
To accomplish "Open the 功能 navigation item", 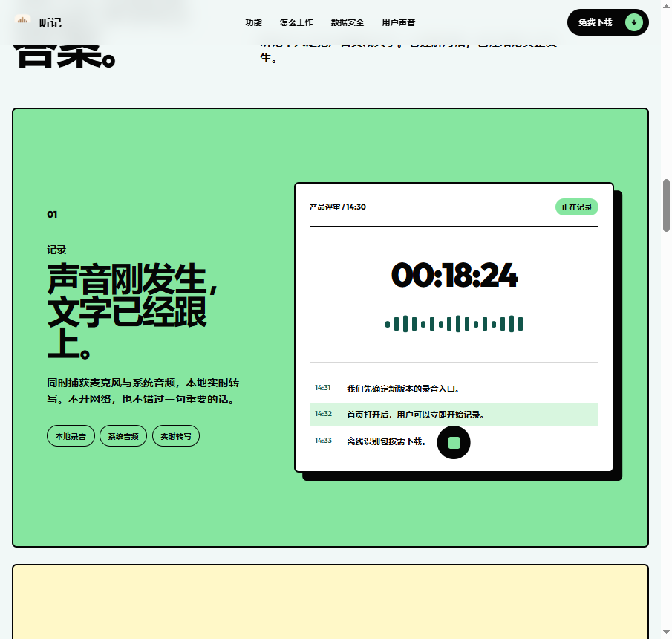I will click(253, 22).
